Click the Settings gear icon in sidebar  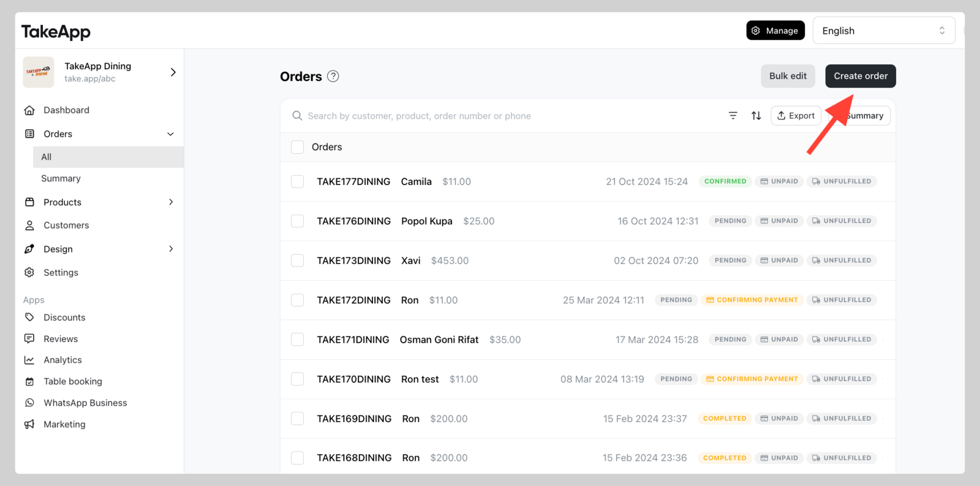pos(29,272)
